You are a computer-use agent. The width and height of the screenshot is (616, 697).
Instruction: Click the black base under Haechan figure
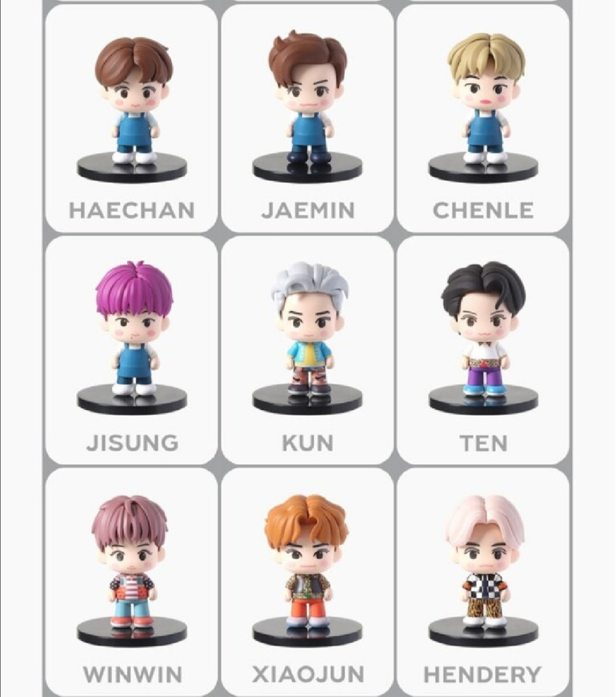click(x=132, y=168)
